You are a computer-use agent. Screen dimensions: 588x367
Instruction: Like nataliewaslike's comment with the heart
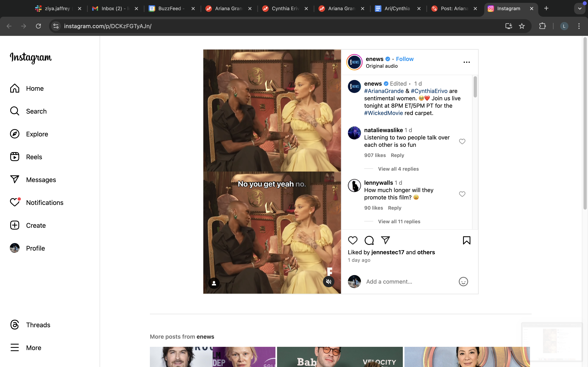pyautogui.click(x=462, y=141)
